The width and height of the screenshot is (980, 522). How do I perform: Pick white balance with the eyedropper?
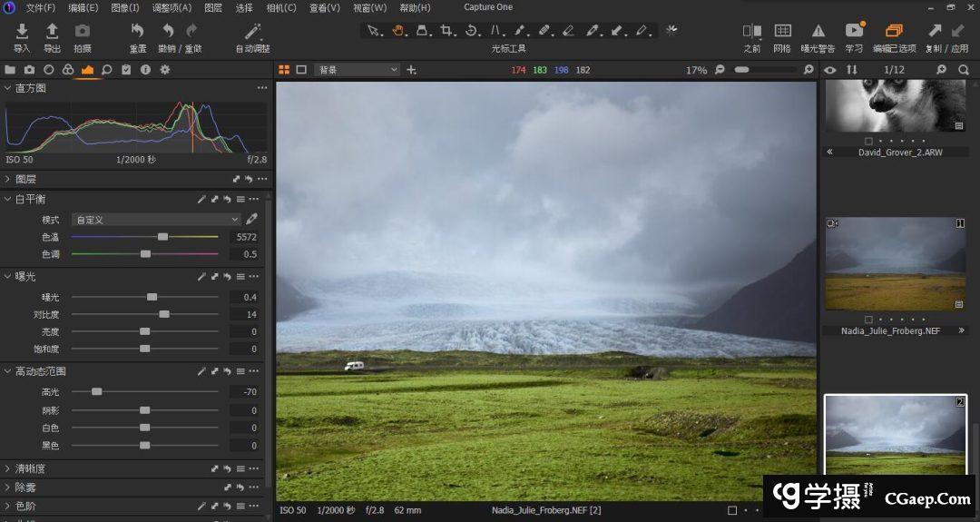[x=252, y=219]
